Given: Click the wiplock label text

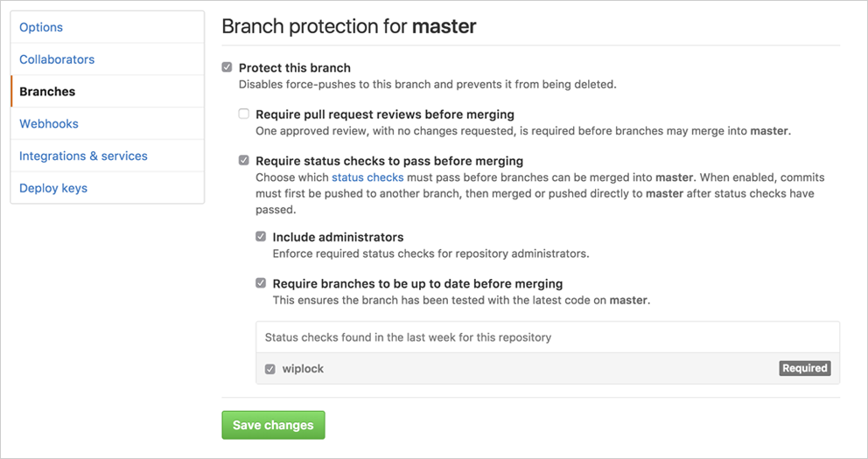Looking at the screenshot, I should point(303,369).
